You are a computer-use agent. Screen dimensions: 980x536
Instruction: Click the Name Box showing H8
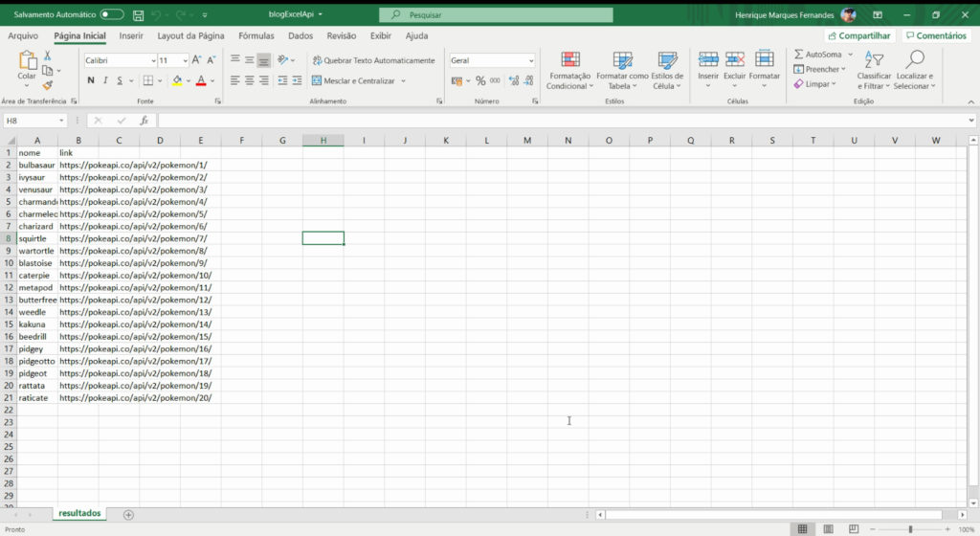tap(34, 121)
